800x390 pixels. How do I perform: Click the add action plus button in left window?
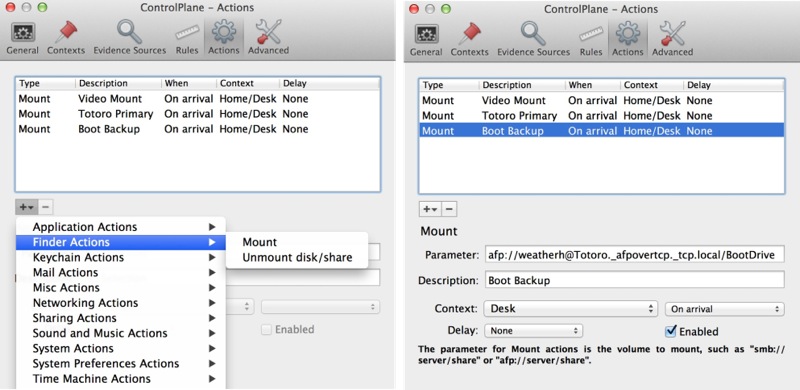[27, 207]
